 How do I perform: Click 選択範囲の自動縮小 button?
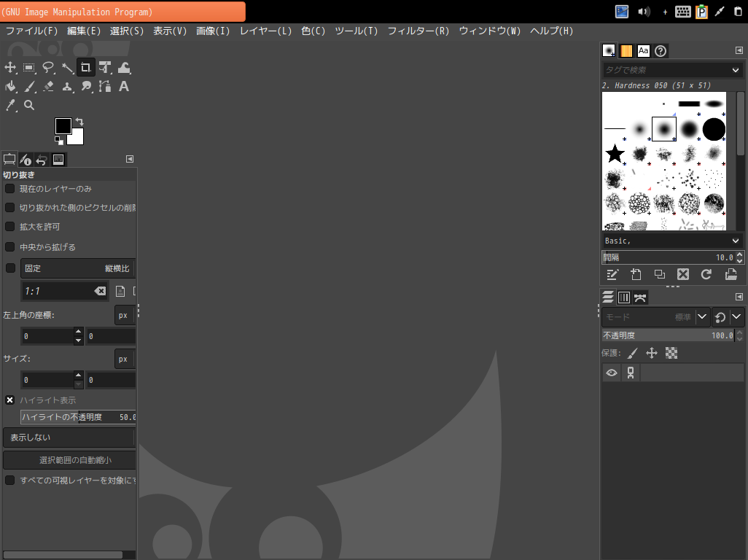click(x=70, y=460)
